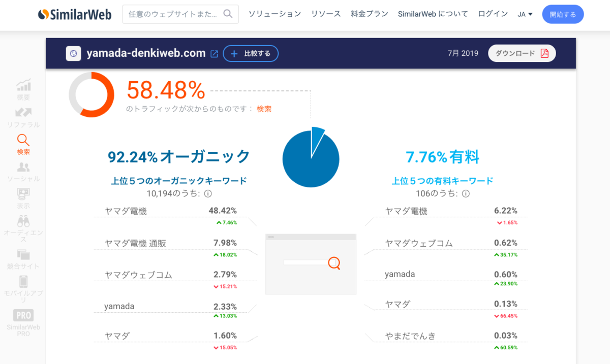The height and width of the screenshot is (364, 610).
Task: Open the ソリューション menu
Action: (274, 14)
